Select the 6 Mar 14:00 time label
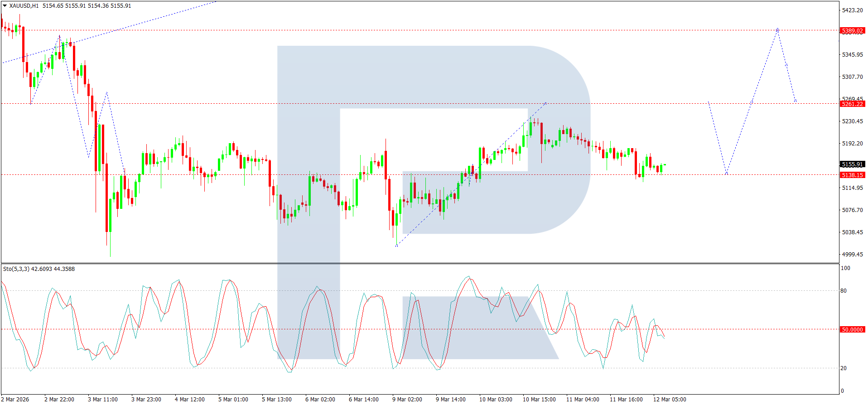 364,400
